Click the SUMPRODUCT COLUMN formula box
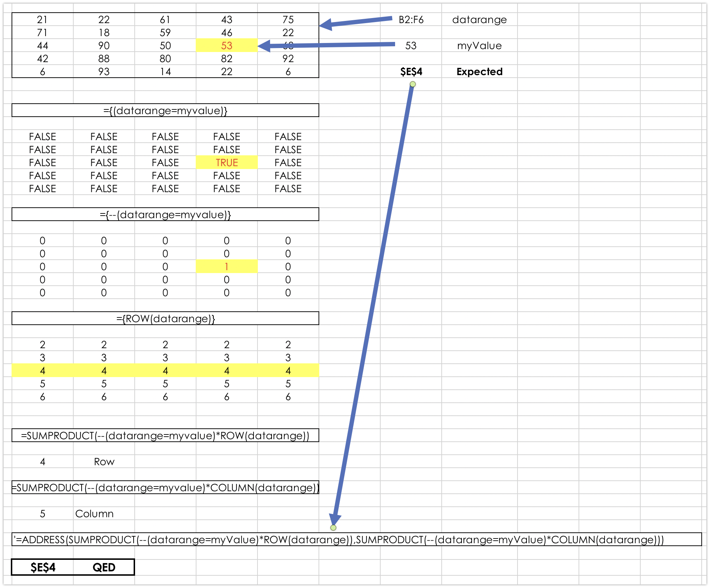 tap(165, 488)
